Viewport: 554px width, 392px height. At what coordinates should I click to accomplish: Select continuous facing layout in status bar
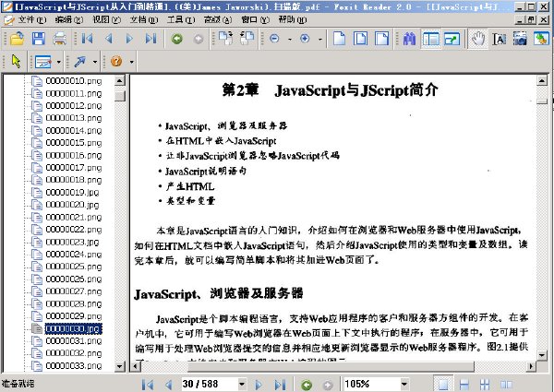coord(485,385)
